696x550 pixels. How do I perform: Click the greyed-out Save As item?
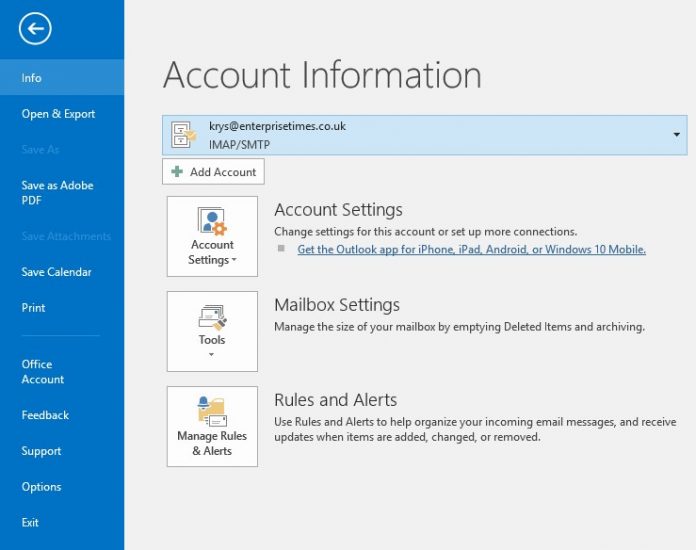pos(40,150)
